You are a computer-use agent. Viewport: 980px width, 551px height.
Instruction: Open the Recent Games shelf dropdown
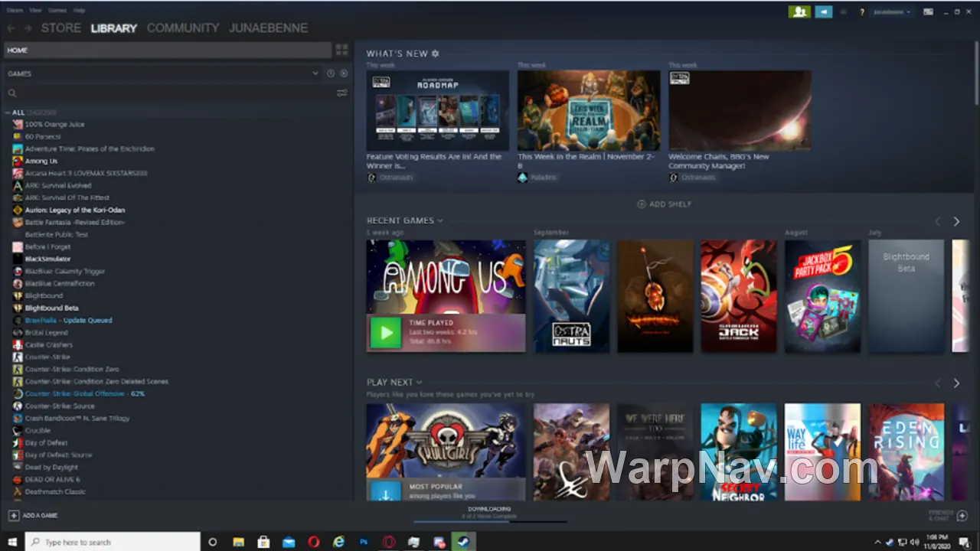coord(440,220)
